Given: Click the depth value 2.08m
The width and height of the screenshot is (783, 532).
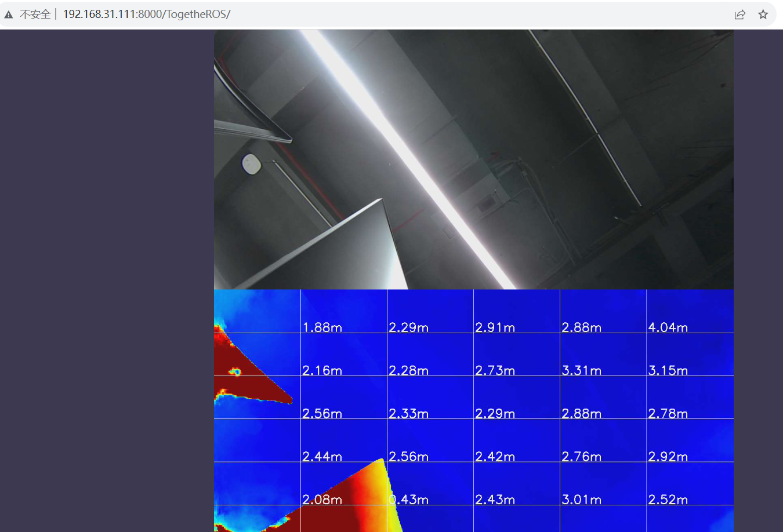Looking at the screenshot, I should [322, 500].
